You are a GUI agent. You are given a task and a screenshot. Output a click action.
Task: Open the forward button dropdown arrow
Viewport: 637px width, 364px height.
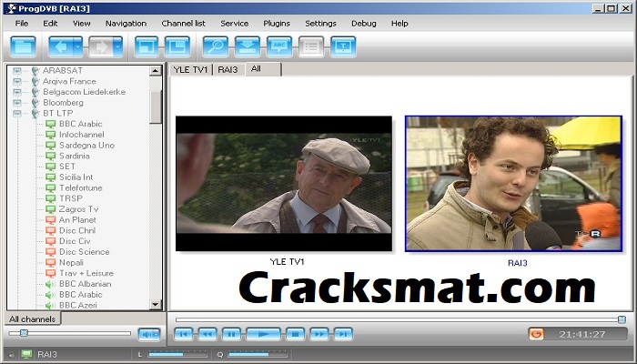pyautogui.click(x=118, y=46)
